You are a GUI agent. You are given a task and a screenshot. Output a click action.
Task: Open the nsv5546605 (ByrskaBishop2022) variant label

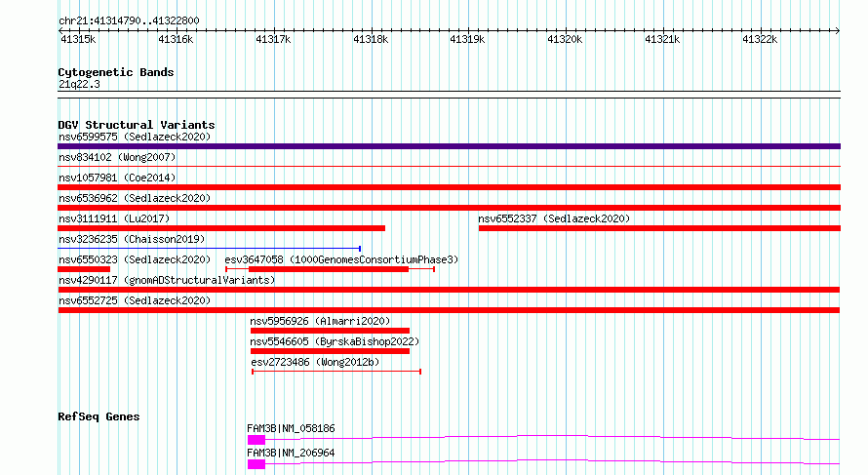(335, 341)
